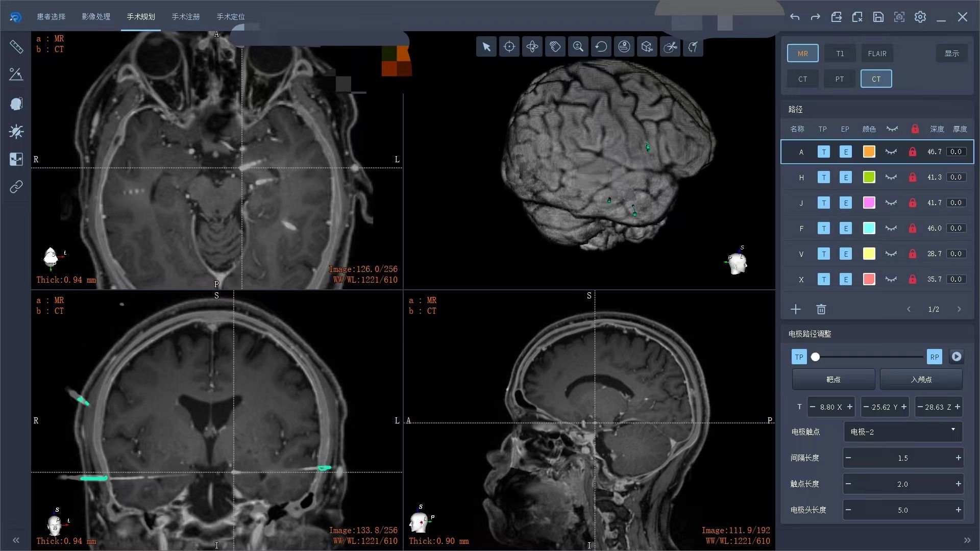Viewport: 980px width, 551px height.
Task: Activate the crosshair locate tool
Action: tap(509, 47)
